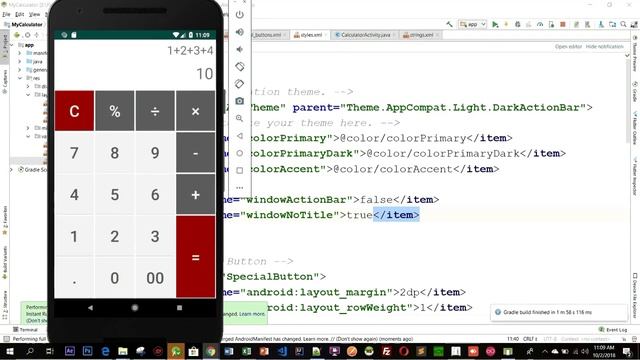The image size is (640, 360).
Task: Lower the emulator volume
Action: [240, 49]
